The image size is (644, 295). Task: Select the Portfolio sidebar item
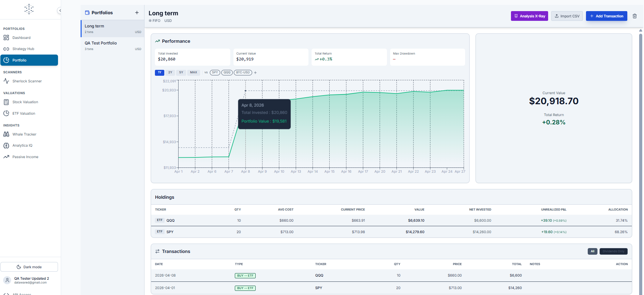pos(29,60)
